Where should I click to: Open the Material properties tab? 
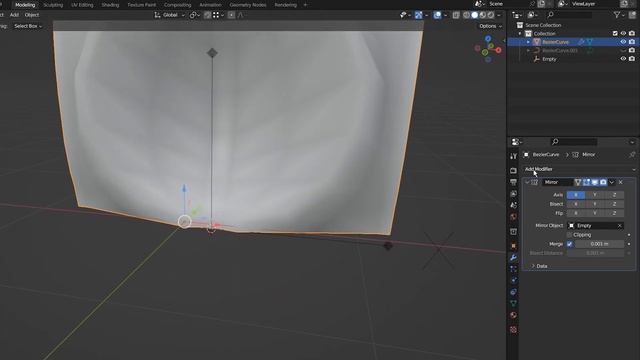(513, 315)
